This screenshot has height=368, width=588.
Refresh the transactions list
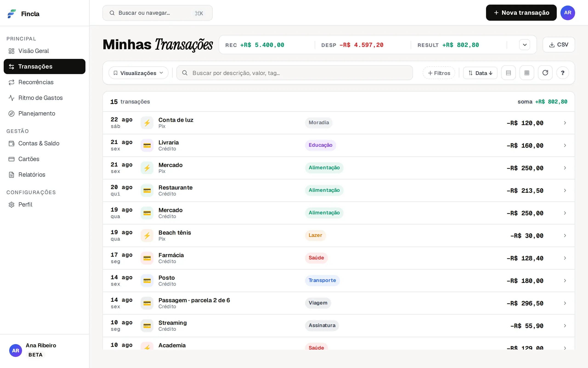pyautogui.click(x=545, y=73)
